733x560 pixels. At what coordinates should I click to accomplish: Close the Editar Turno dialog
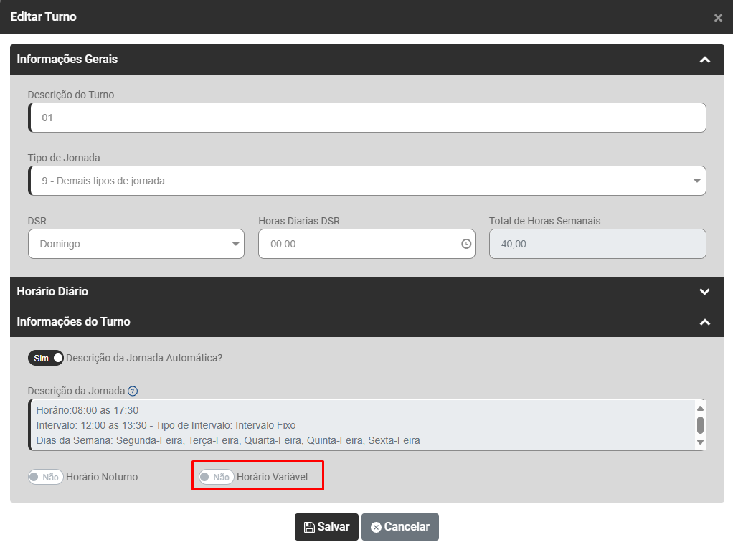pos(718,18)
